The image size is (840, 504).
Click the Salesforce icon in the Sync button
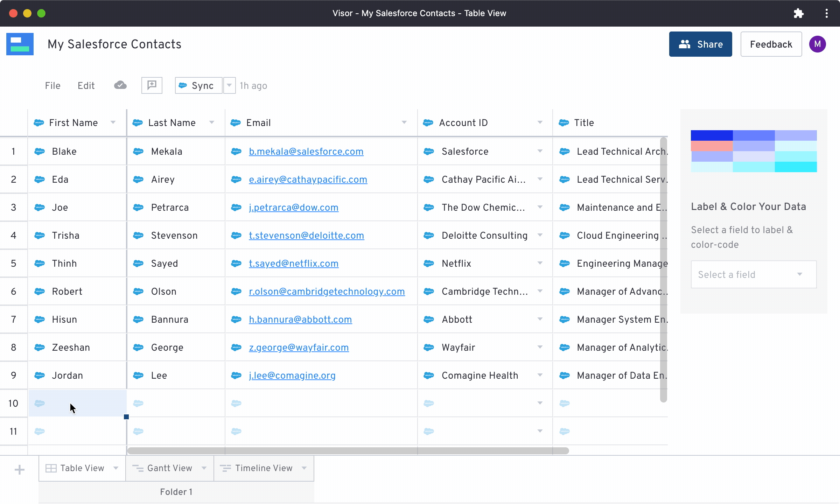pyautogui.click(x=183, y=85)
